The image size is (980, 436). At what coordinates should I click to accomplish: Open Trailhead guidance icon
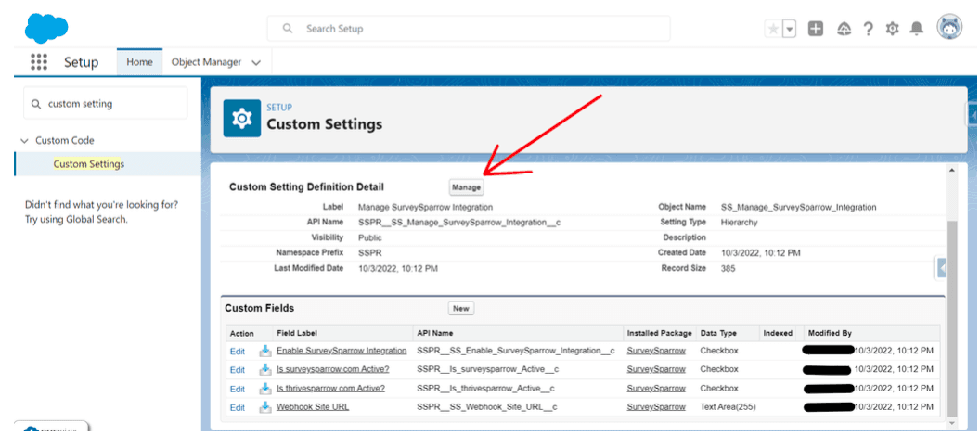pos(844,29)
